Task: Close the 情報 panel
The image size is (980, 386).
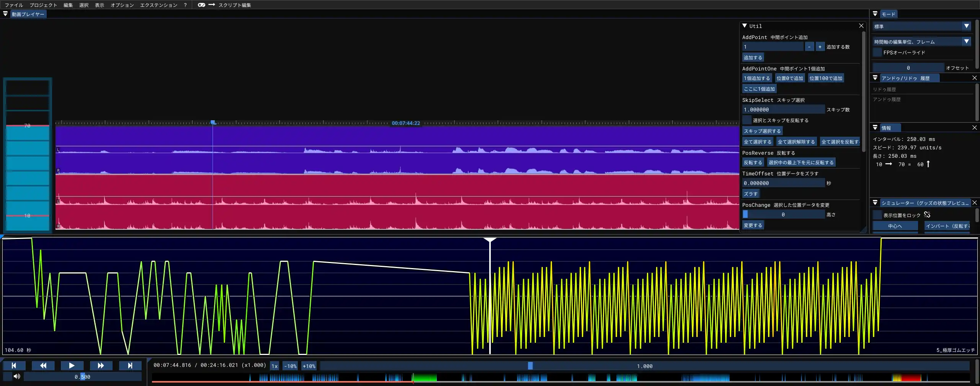Action: [975, 128]
